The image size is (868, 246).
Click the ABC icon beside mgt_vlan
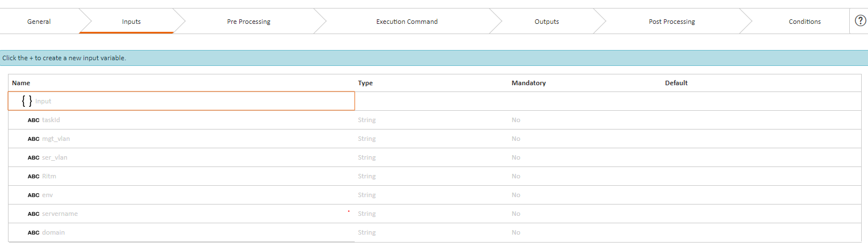[x=34, y=139]
